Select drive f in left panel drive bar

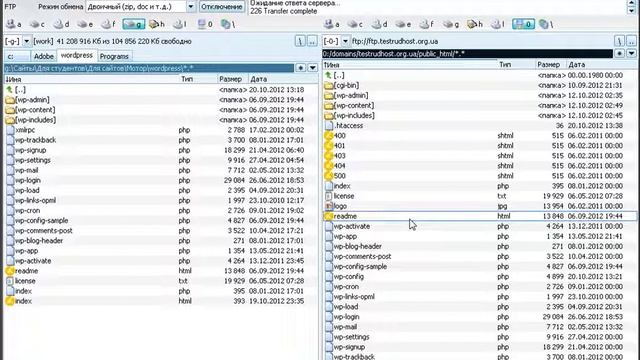109,24
